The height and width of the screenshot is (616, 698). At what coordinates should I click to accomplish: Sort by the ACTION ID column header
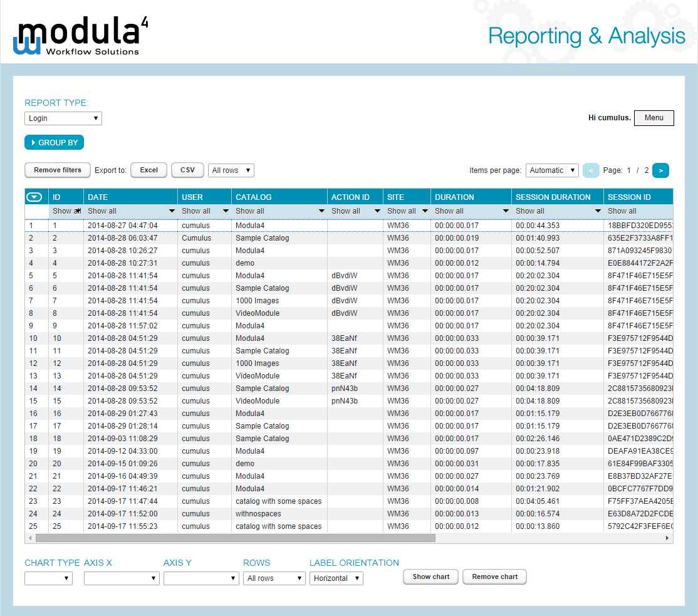[355, 197]
